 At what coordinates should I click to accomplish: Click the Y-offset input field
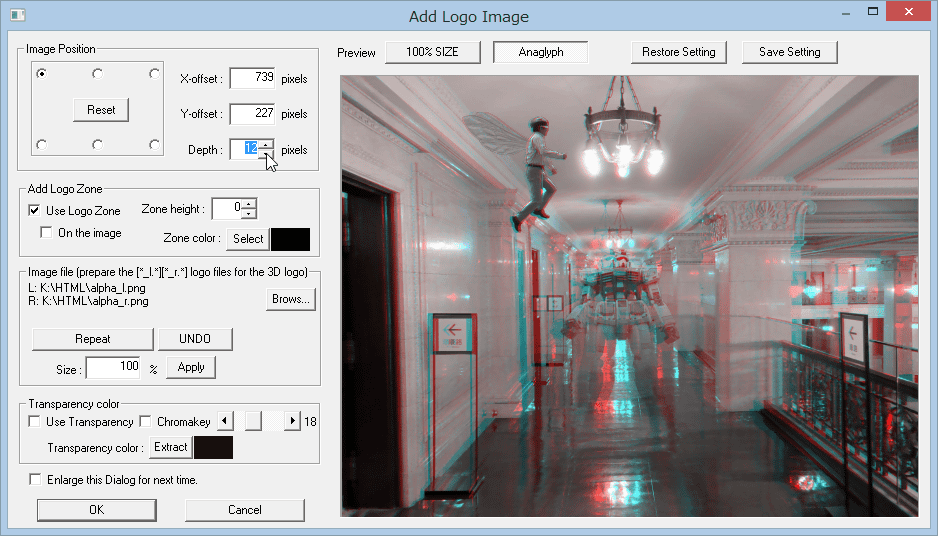click(x=252, y=114)
